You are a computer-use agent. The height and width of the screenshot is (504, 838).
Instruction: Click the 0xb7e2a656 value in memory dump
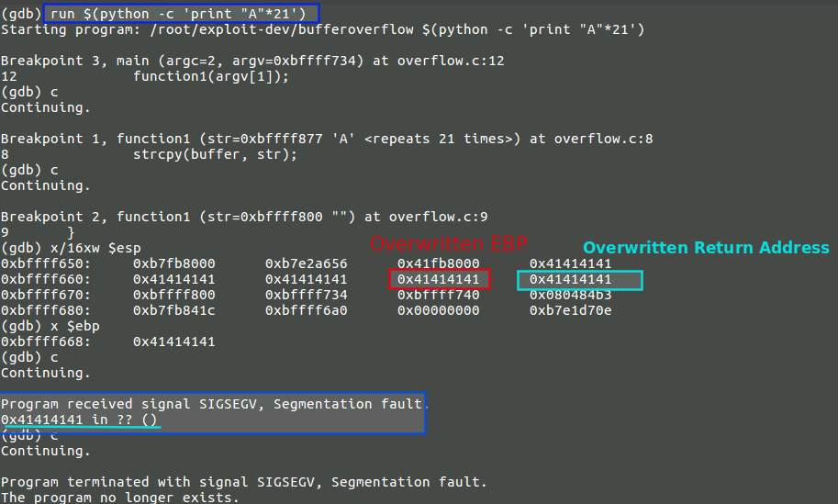click(x=307, y=263)
